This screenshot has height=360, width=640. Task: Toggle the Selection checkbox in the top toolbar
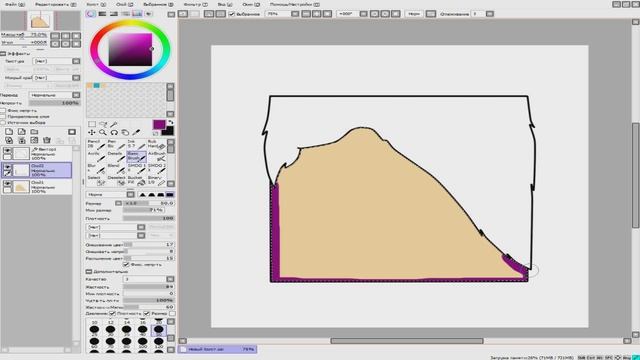[232, 14]
